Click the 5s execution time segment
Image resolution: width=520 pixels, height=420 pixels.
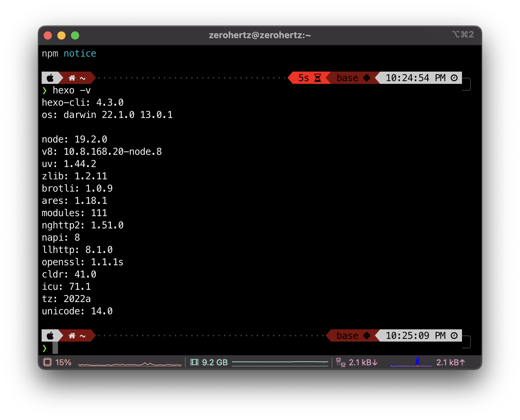[309, 78]
